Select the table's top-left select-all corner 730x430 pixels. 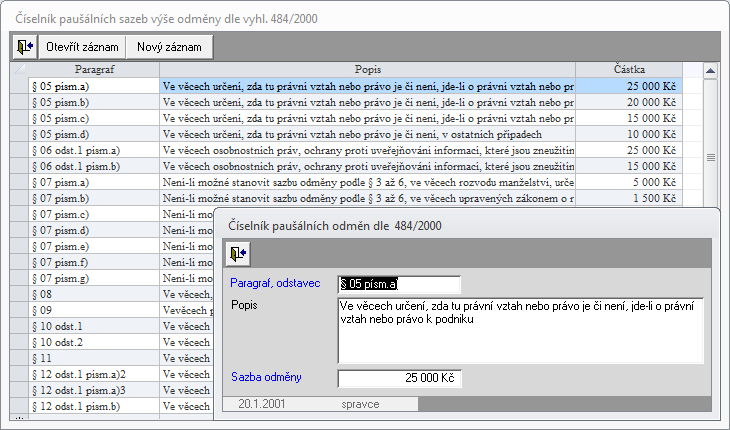[19, 70]
